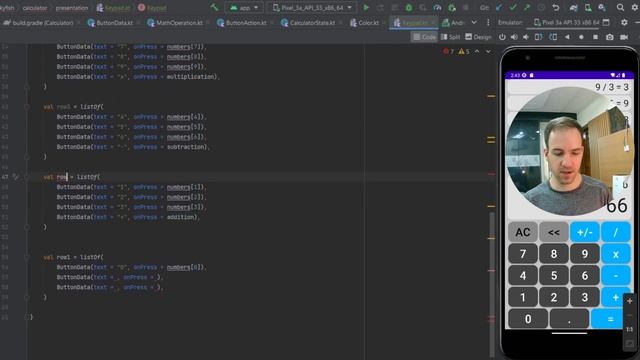Screen dimensions: 640x360
Task: Open the Pixel_3a_API_33_x86_64 device dropdown
Action: [x=312, y=7]
